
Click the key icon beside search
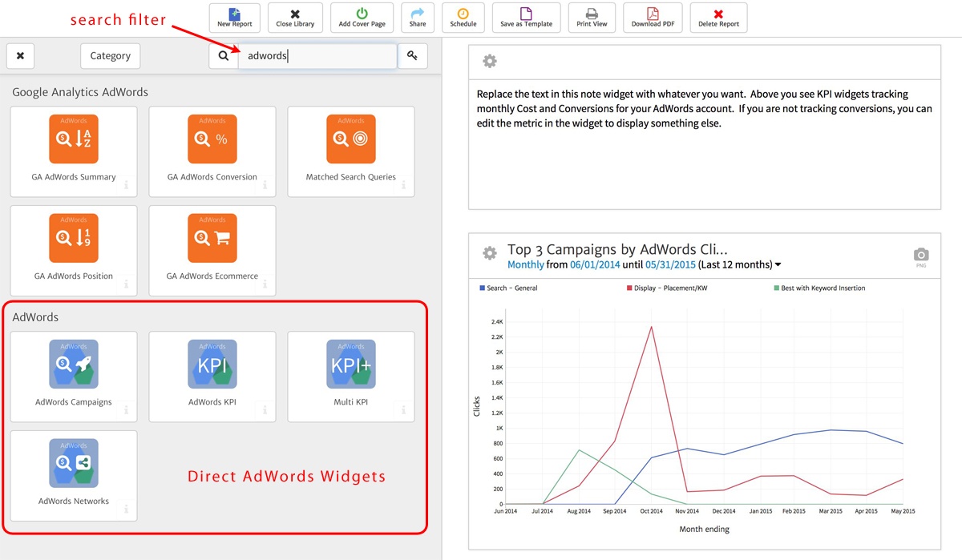(x=412, y=56)
